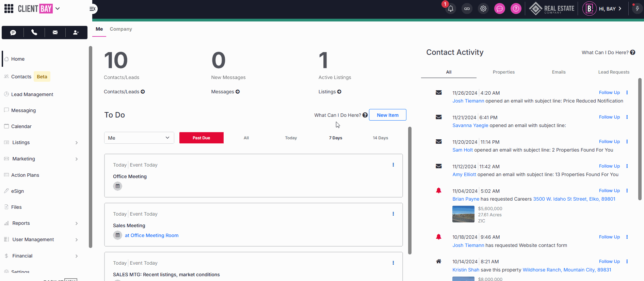Viewport: 644px width, 281px height.
Task: Open Savanna Yaegle contact link
Action: coord(470,125)
